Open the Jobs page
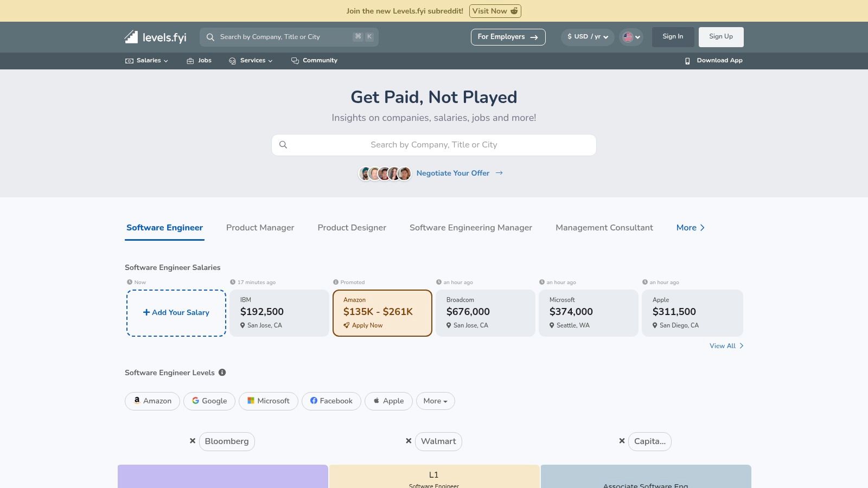This screenshot has height=488, width=868. pyautogui.click(x=199, y=61)
